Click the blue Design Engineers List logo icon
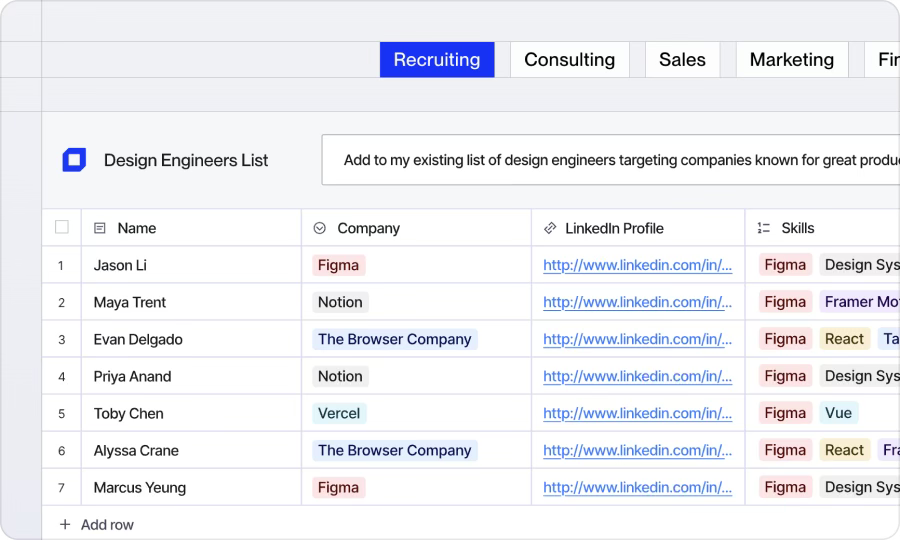The height and width of the screenshot is (540, 900). 74,160
